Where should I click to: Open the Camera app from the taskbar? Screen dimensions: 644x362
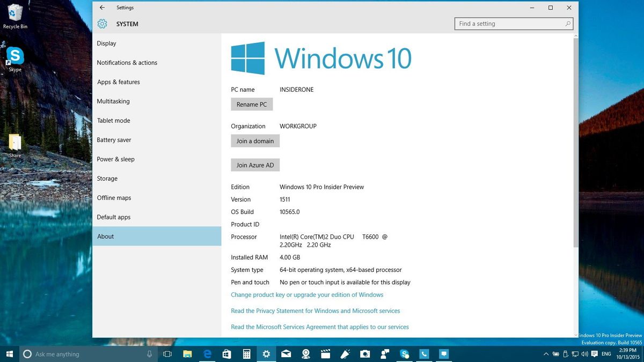pos(365,354)
